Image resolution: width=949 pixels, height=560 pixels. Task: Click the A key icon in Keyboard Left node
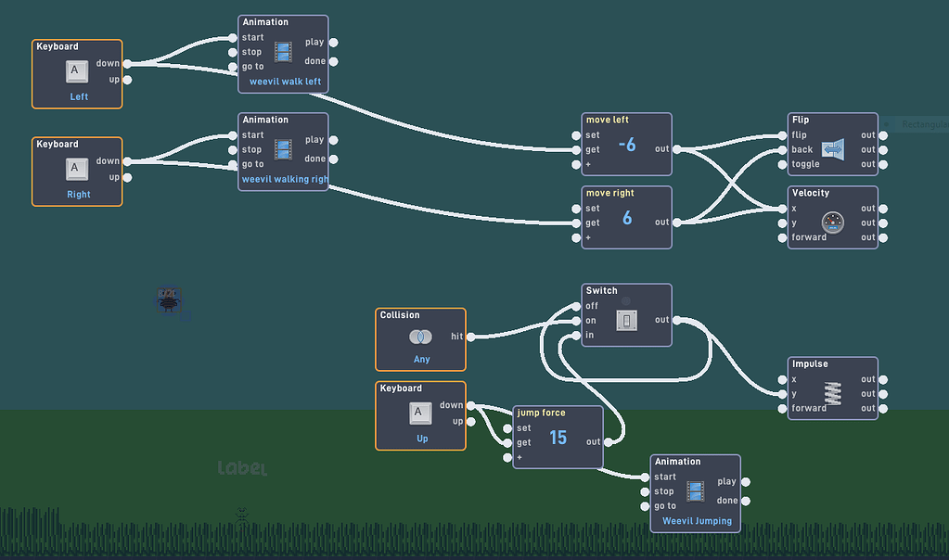pyautogui.click(x=77, y=72)
